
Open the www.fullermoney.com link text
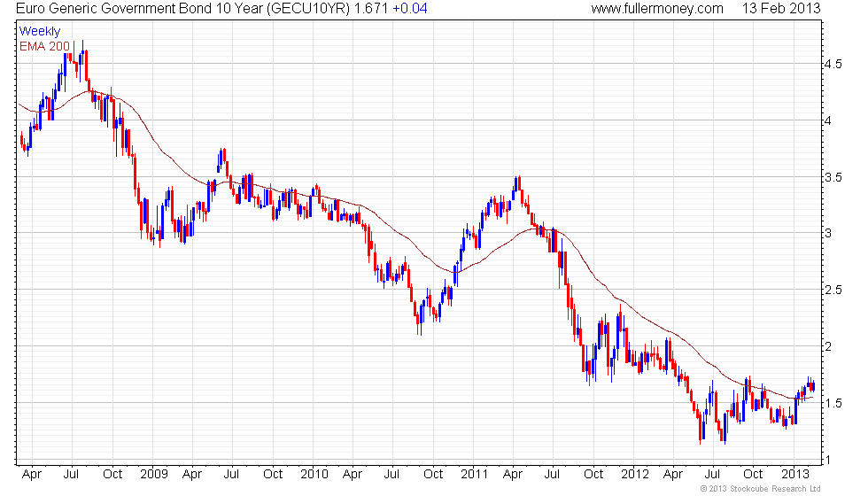[657, 9]
